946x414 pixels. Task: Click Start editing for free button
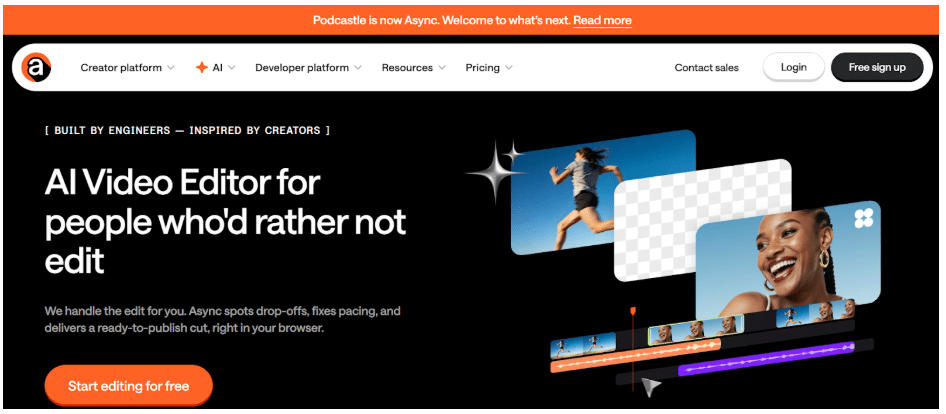click(129, 385)
